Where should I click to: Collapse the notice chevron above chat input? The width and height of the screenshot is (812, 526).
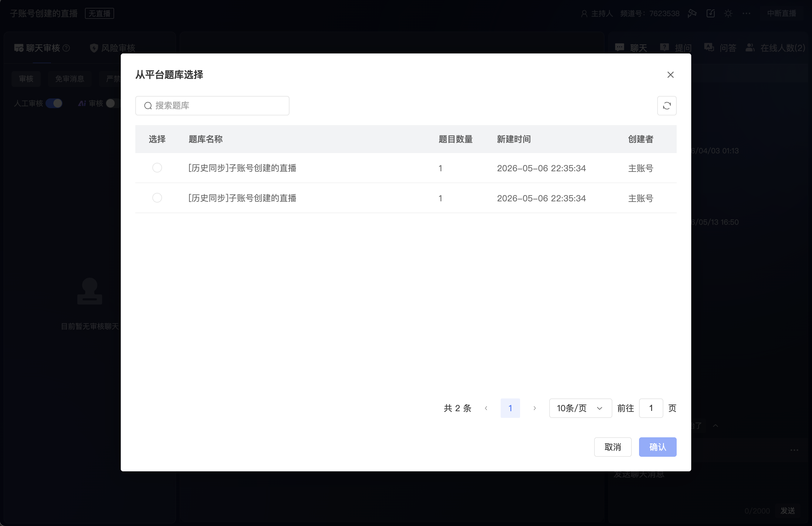[716, 425]
